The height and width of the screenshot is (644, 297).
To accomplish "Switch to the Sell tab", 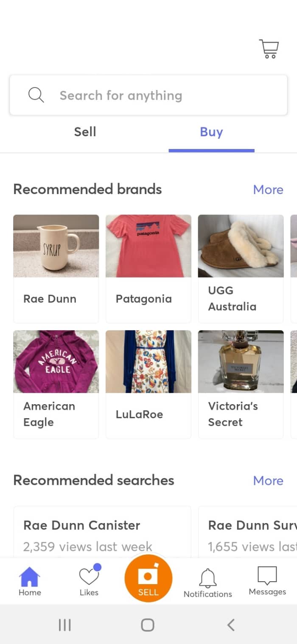I will click(x=85, y=132).
